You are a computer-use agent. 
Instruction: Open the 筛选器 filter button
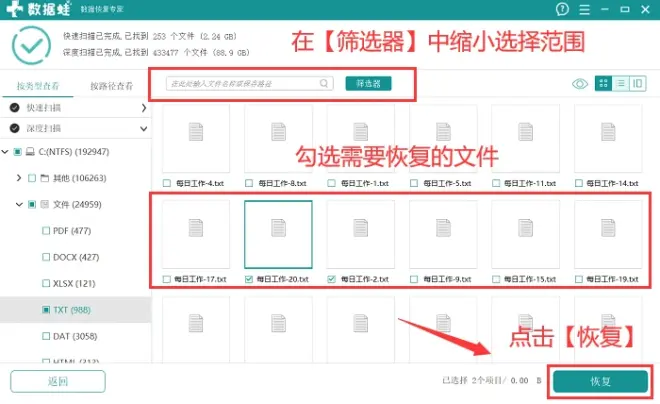368,83
